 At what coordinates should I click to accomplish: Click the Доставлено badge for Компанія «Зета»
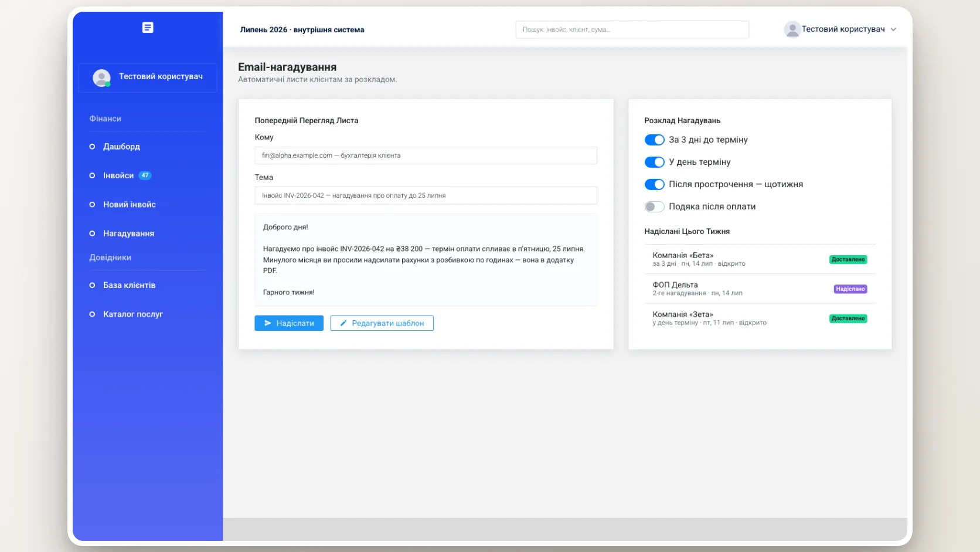pyautogui.click(x=848, y=319)
